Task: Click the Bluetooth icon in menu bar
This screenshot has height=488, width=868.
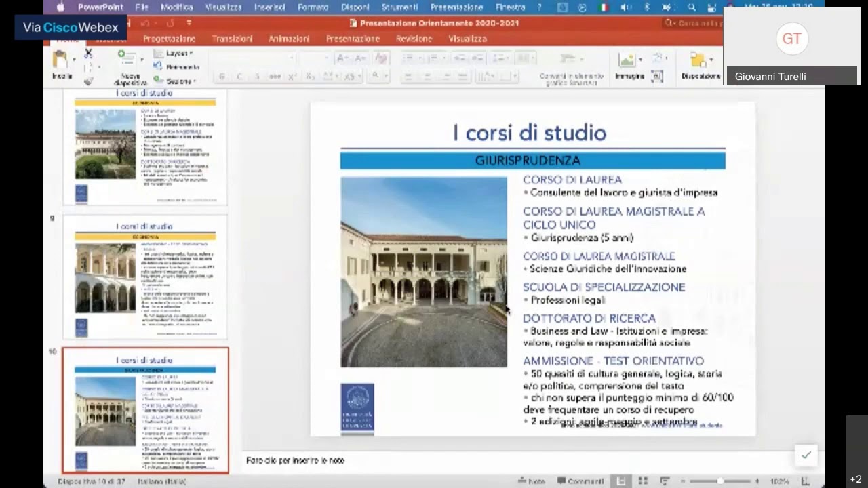Action: coord(646,7)
